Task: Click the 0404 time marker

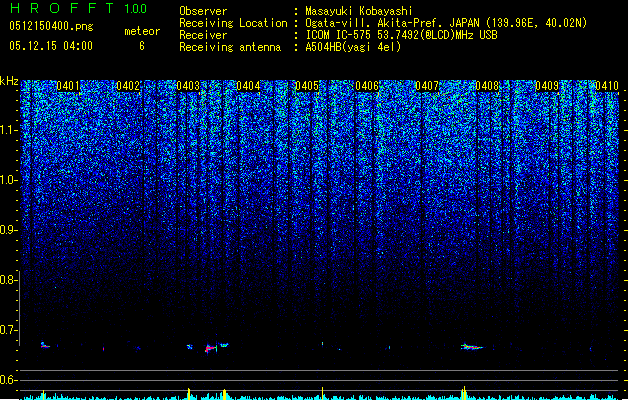Action: click(x=248, y=86)
